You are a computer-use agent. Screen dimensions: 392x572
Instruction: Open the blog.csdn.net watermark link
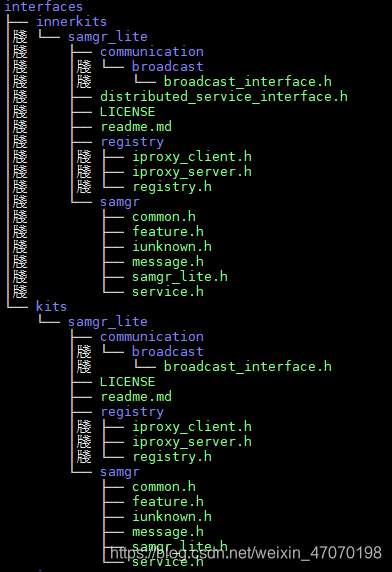pyautogui.click(x=246, y=553)
